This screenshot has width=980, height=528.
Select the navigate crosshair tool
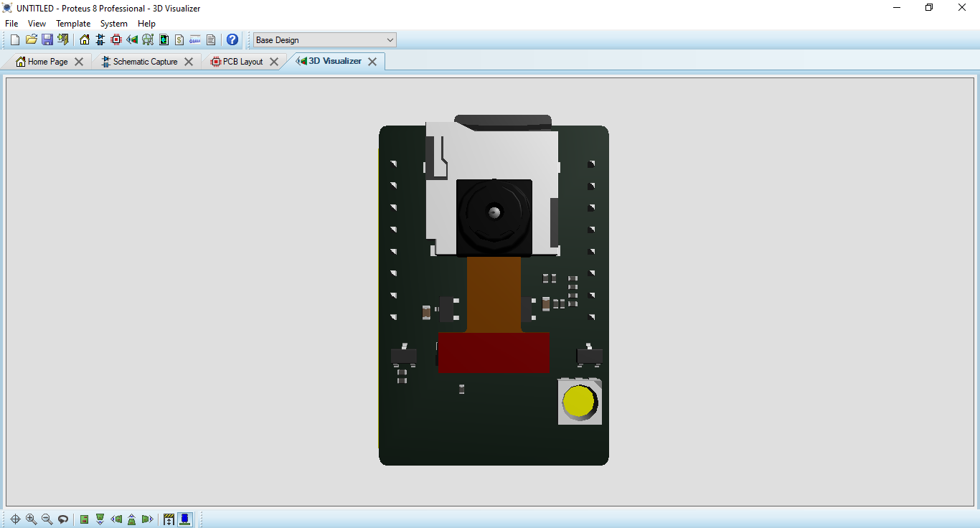pos(14,519)
